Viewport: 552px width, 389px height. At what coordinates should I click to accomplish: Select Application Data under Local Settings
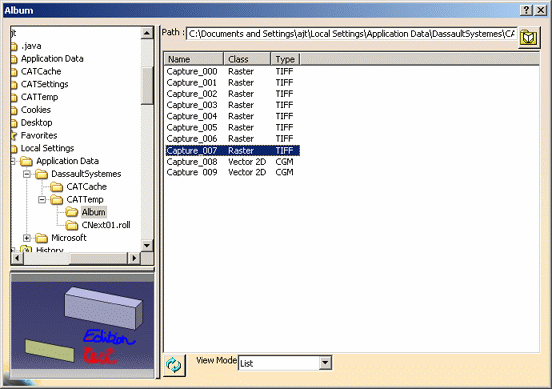click(x=67, y=161)
